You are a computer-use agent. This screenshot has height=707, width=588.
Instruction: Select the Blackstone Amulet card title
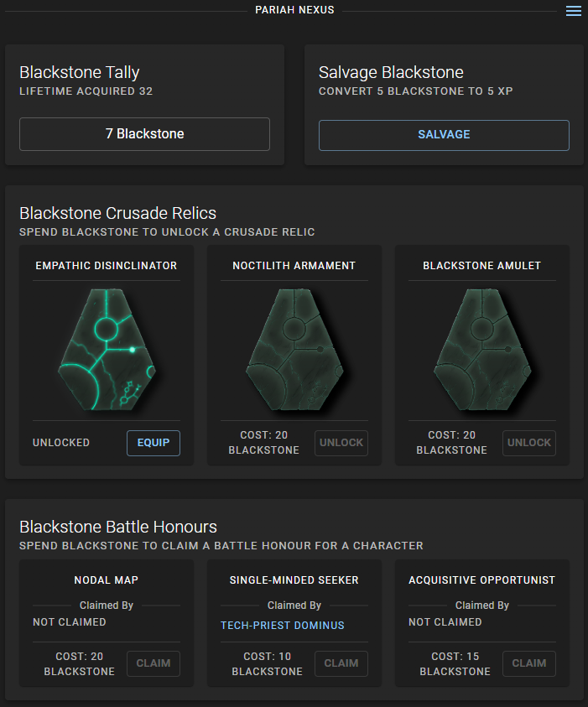point(482,266)
